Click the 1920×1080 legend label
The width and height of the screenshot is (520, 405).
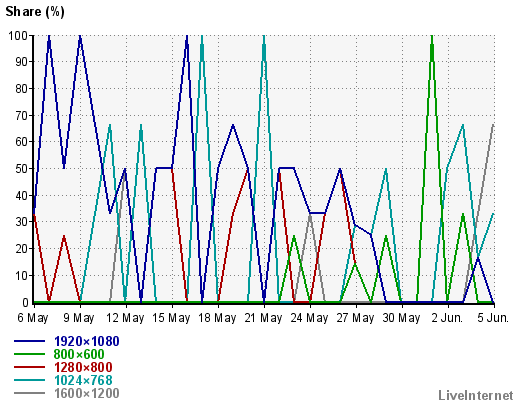(x=87, y=341)
